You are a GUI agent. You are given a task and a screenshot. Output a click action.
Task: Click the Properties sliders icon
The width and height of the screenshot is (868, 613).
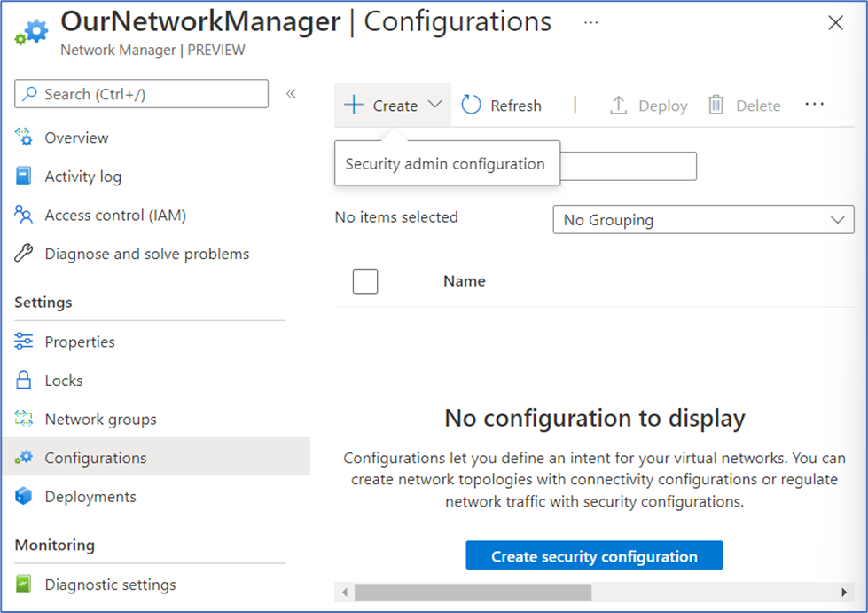pyautogui.click(x=24, y=342)
